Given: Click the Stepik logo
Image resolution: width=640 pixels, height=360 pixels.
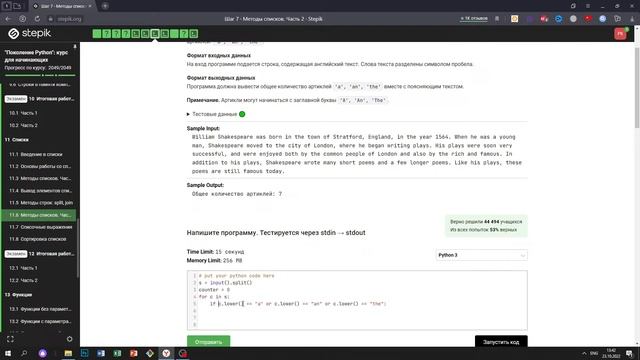Looking at the screenshot, I should 29,33.
